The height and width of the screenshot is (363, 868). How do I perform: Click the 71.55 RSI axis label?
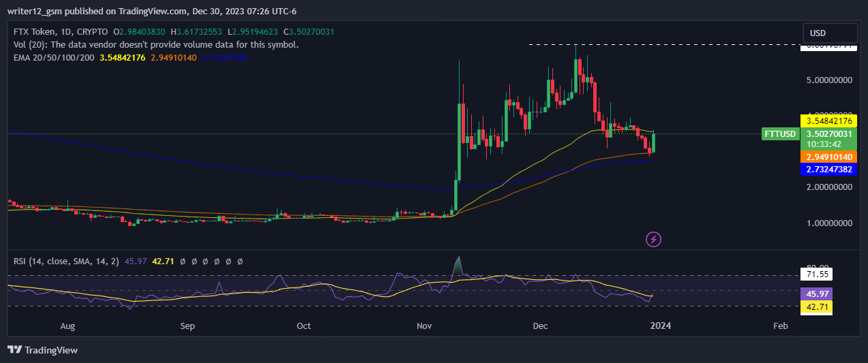tap(818, 275)
